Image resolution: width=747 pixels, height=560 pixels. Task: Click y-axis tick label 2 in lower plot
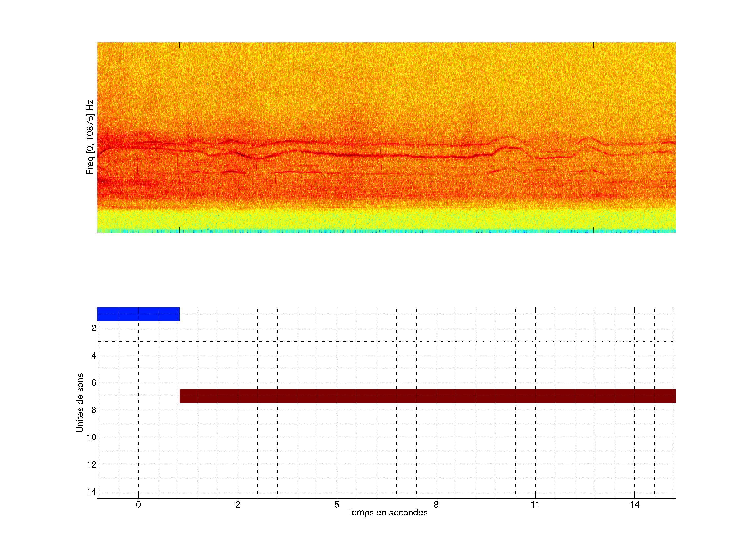[94, 328]
